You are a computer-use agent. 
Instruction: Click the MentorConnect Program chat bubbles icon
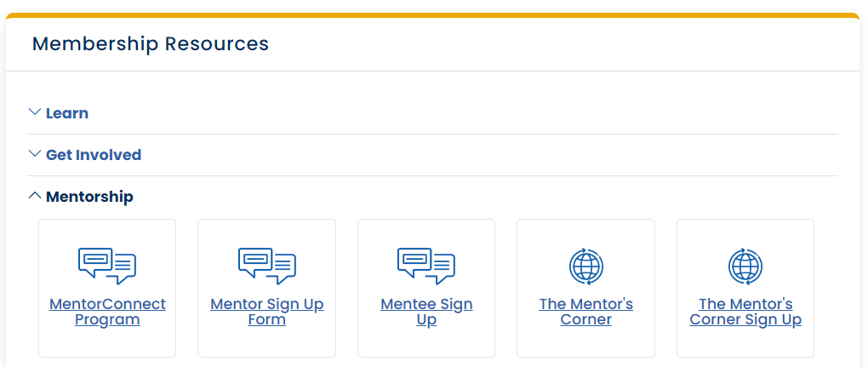coord(107,267)
